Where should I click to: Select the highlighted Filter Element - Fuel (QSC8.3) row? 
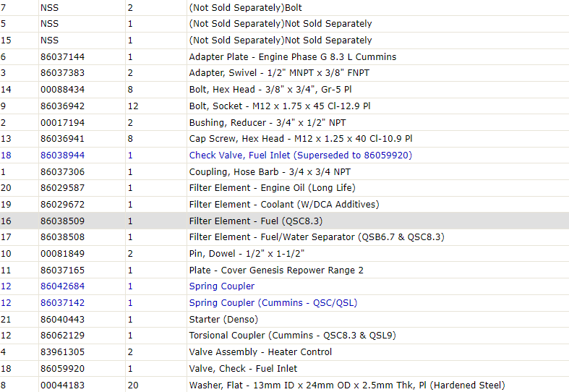(x=285, y=221)
